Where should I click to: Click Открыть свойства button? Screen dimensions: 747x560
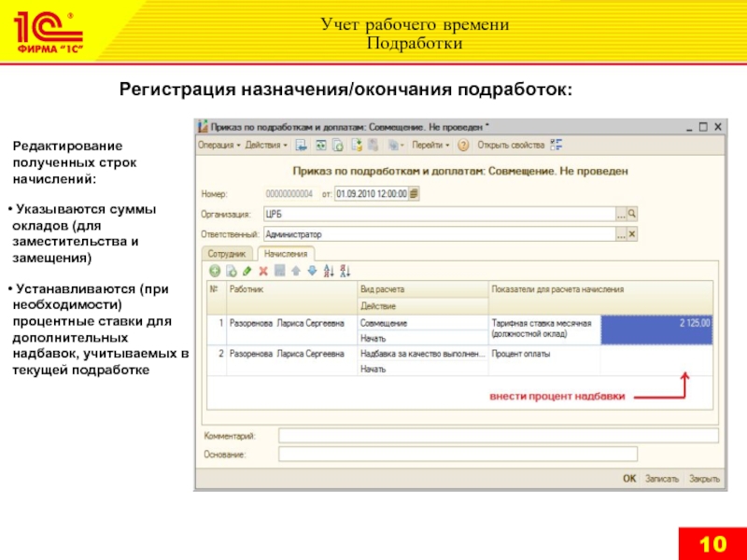point(511,146)
